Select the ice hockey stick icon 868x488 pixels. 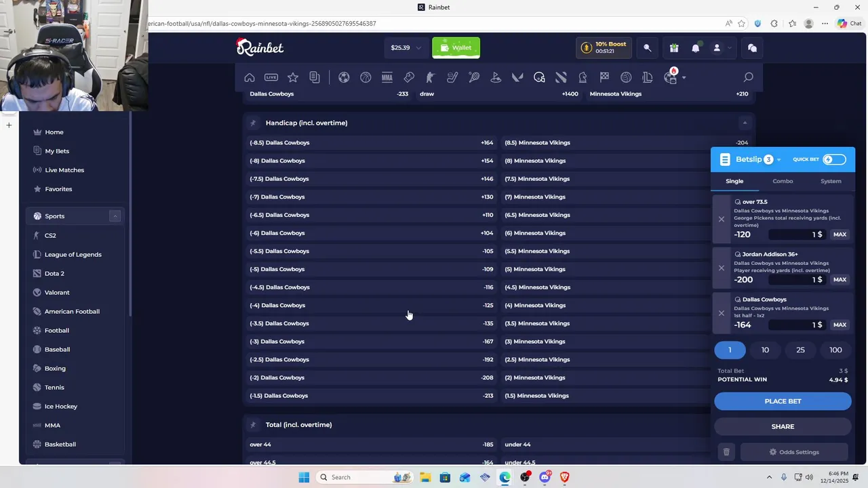[x=452, y=77]
